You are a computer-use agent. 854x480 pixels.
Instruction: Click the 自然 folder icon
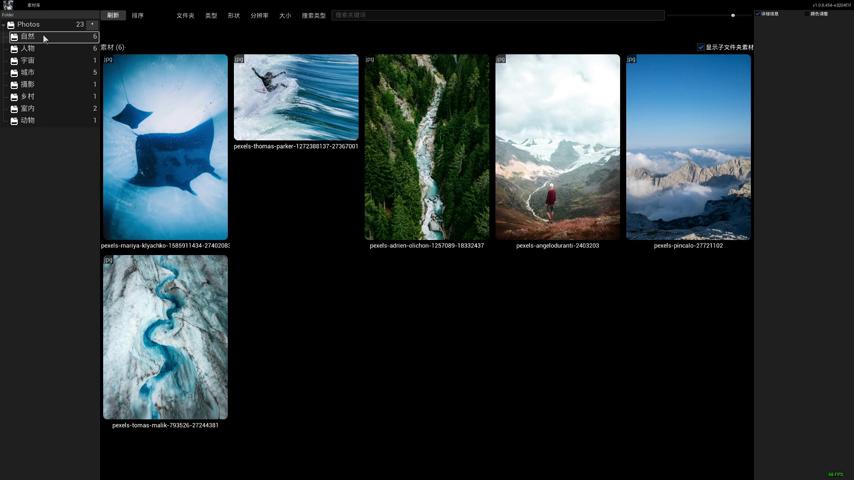tap(14, 37)
